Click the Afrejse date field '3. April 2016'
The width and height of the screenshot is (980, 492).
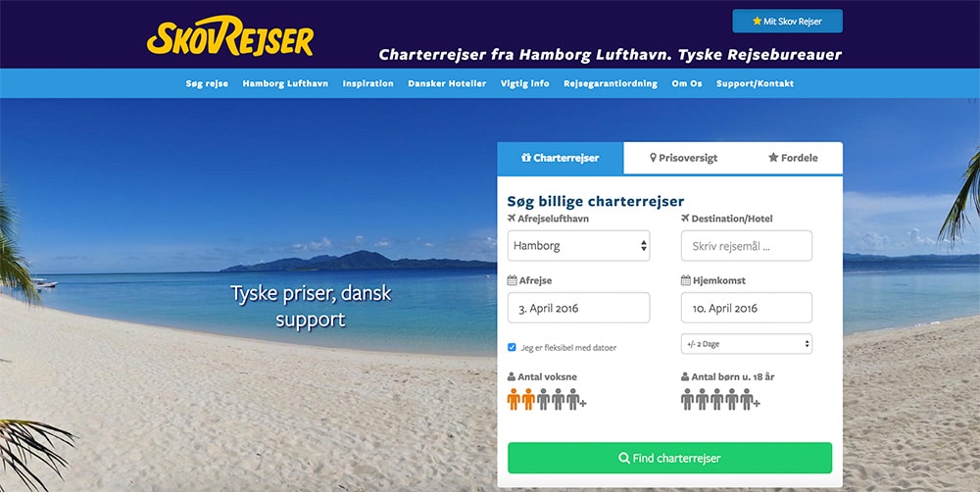pos(579,308)
